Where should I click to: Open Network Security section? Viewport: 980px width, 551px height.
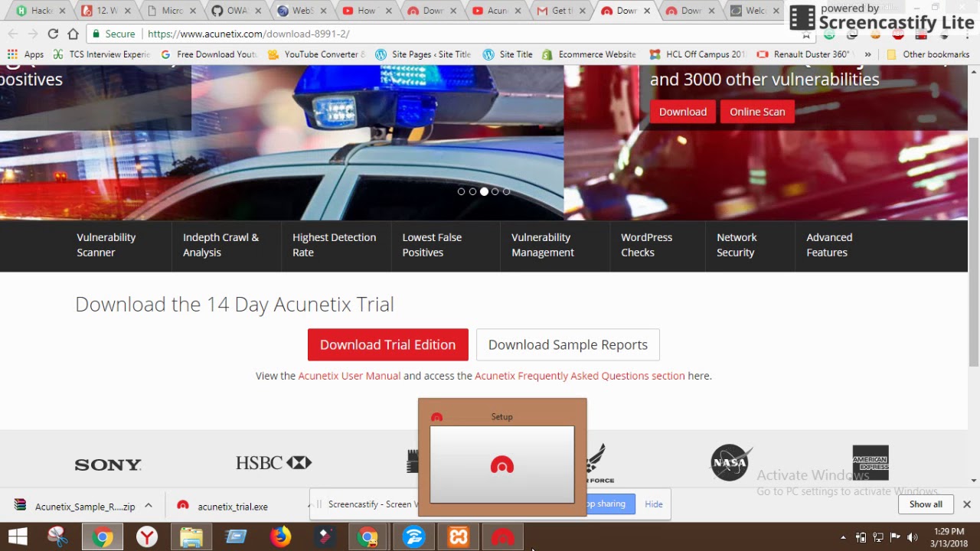[x=737, y=245]
